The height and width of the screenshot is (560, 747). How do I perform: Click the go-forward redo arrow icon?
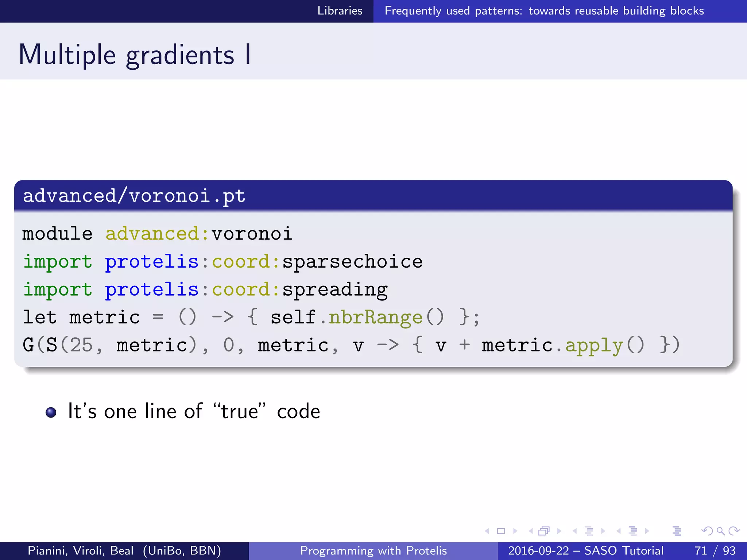(x=734, y=531)
